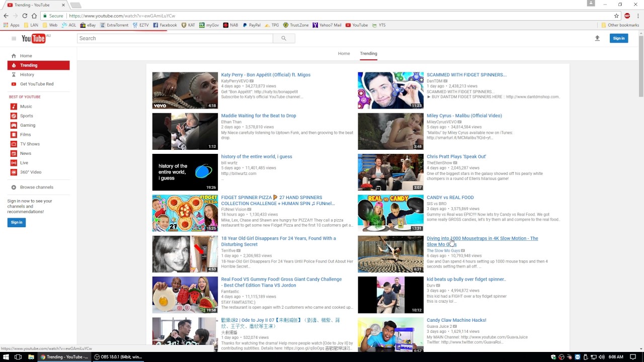The image size is (644, 362).
Task: Open CANDY vs REAL FOOD title
Action: [x=450, y=198]
